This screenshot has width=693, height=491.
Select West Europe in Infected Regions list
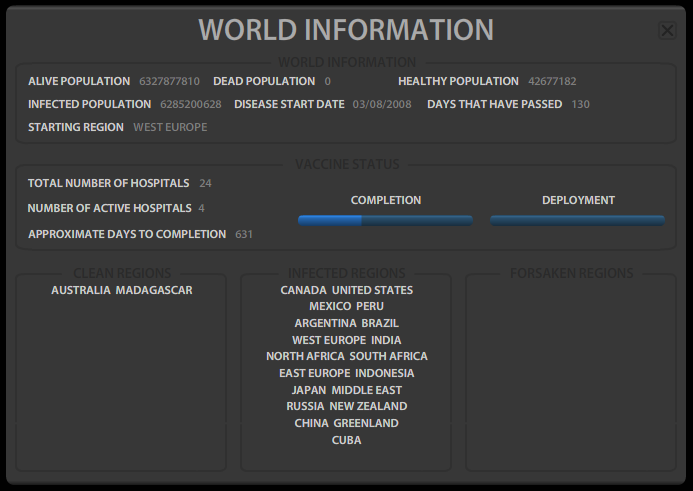click(x=329, y=340)
